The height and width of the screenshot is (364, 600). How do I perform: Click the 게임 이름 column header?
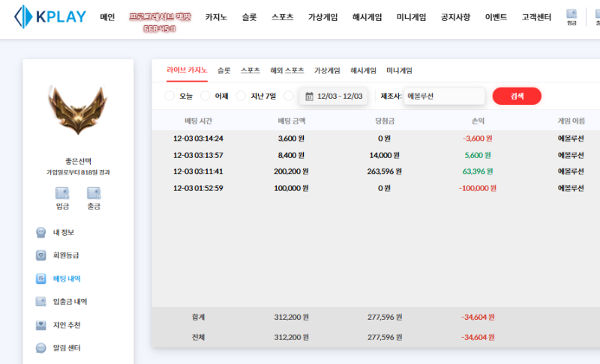(571, 121)
